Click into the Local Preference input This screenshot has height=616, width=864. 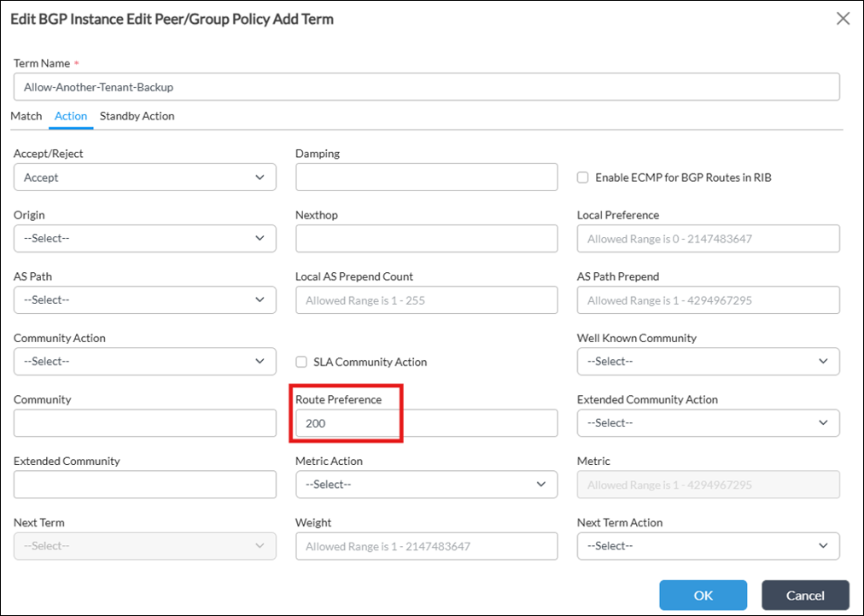click(708, 239)
